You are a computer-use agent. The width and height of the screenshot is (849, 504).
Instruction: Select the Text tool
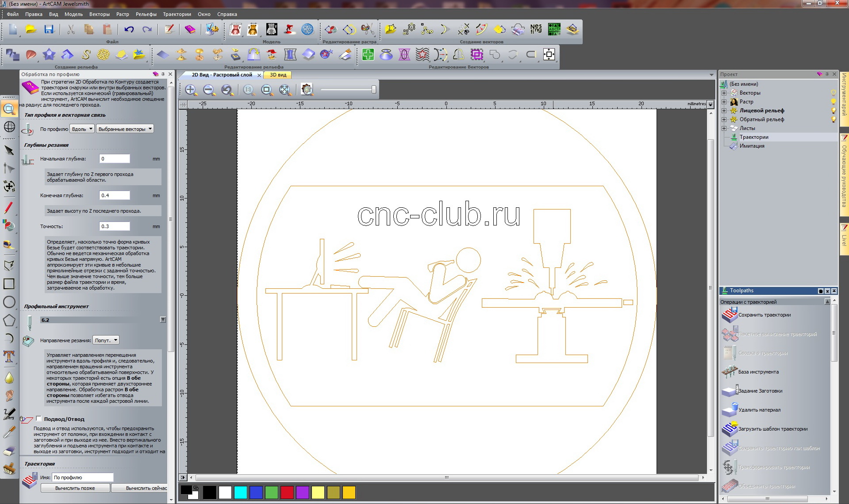coord(9,356)
